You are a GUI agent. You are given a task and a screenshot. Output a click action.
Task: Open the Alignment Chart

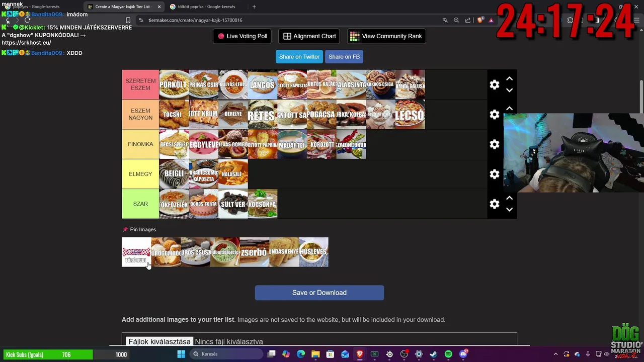[x=309, y=36]
